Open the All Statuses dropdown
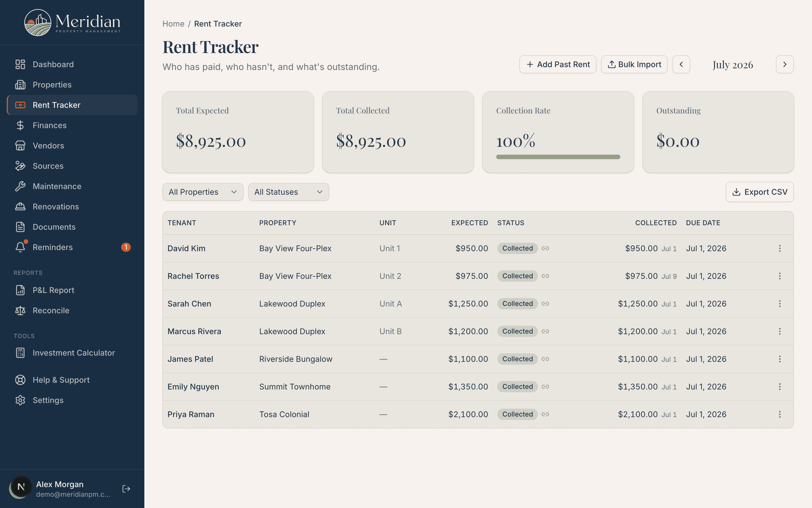The width and height of the screenshot is (812, 508). (288, 192)
